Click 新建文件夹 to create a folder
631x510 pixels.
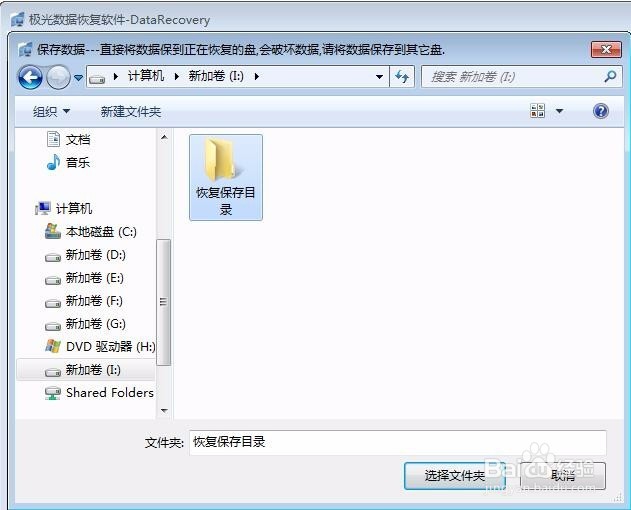(131, 111)
